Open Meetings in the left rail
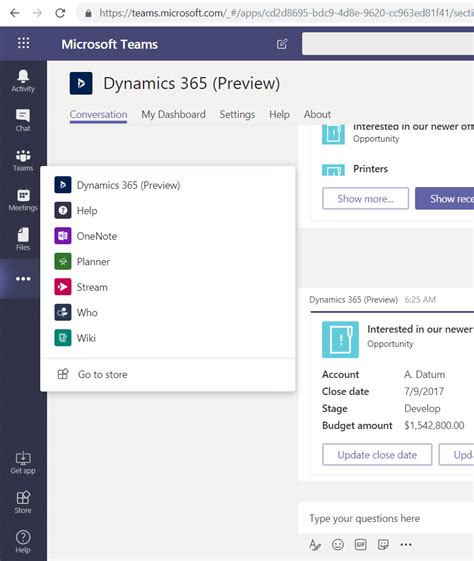 point(23,200)
